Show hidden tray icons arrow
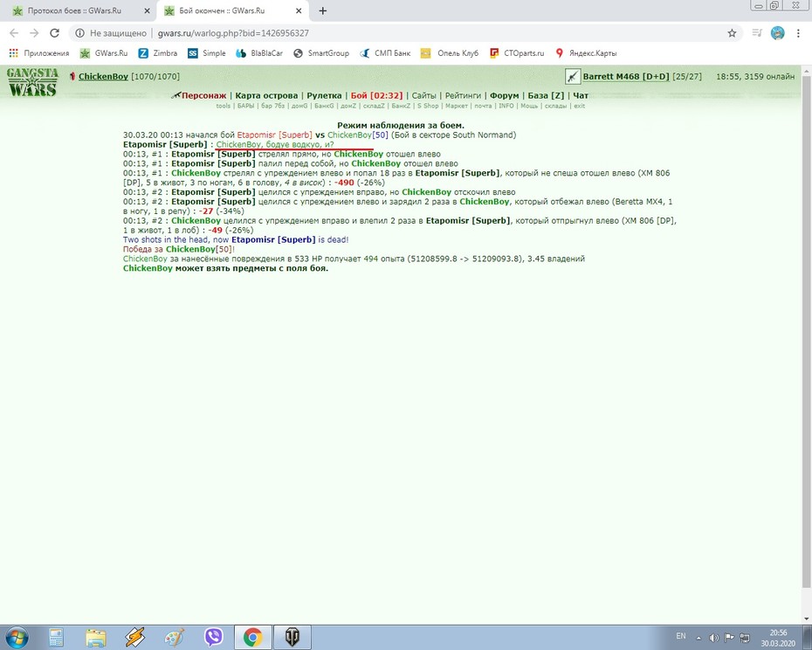 tap(698, 638)
